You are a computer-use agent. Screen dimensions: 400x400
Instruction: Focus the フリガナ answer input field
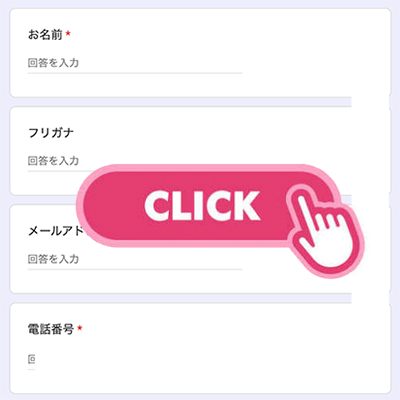click(x=53, y=161)
